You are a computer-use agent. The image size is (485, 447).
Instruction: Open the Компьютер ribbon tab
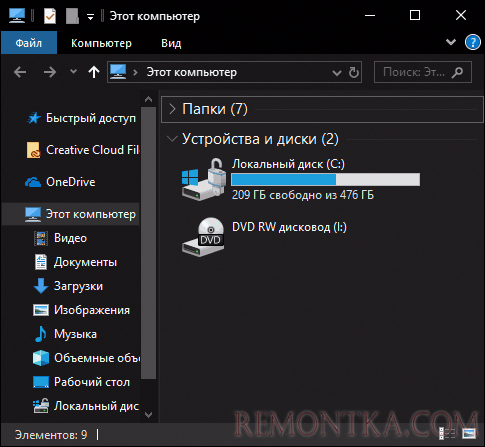click(101, 43)
